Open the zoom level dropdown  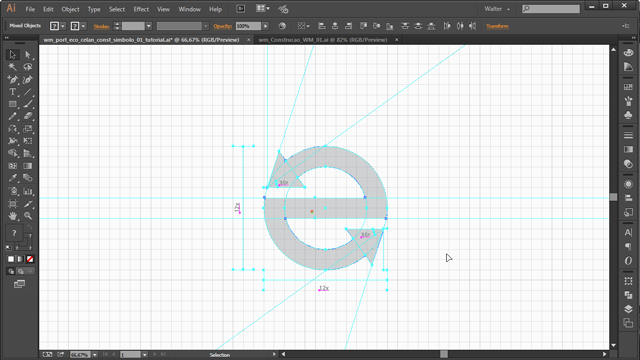(95, 355)
